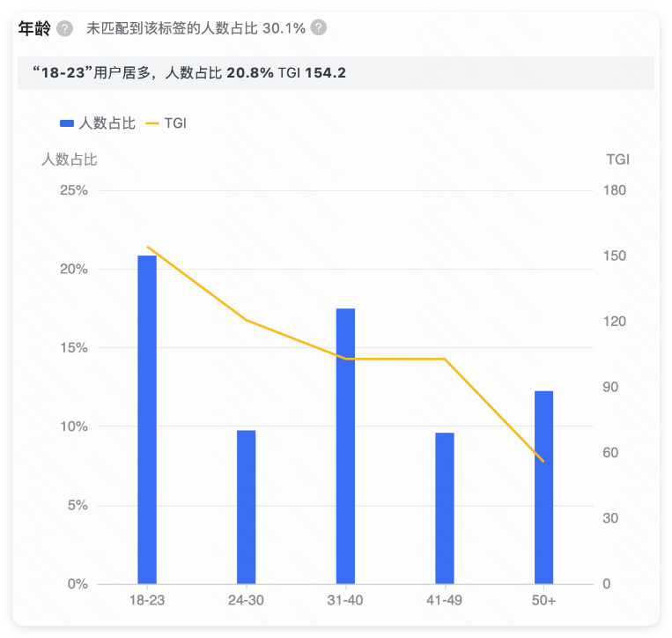This screenshot has height=638, width=672.
Task: Click the 50+ x-axis label
Action: click(x=543, y=600)
